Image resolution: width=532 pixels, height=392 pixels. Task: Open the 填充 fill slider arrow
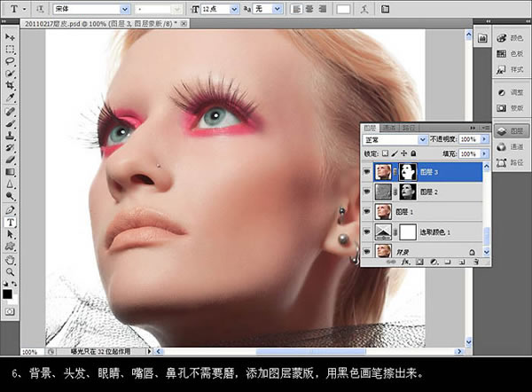click(x=484, y=153)
